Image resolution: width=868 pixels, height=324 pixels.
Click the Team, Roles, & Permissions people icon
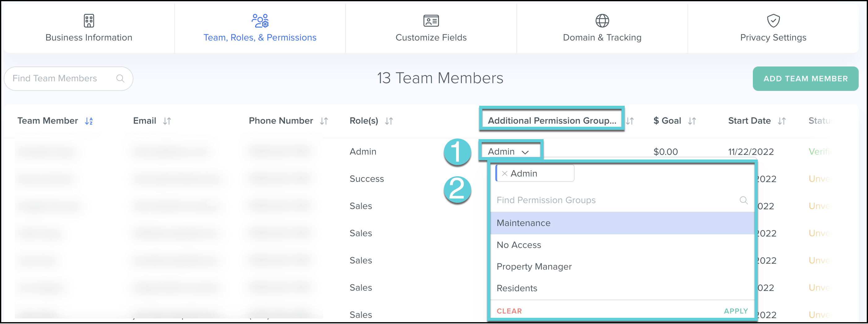[x=260, y=20]
